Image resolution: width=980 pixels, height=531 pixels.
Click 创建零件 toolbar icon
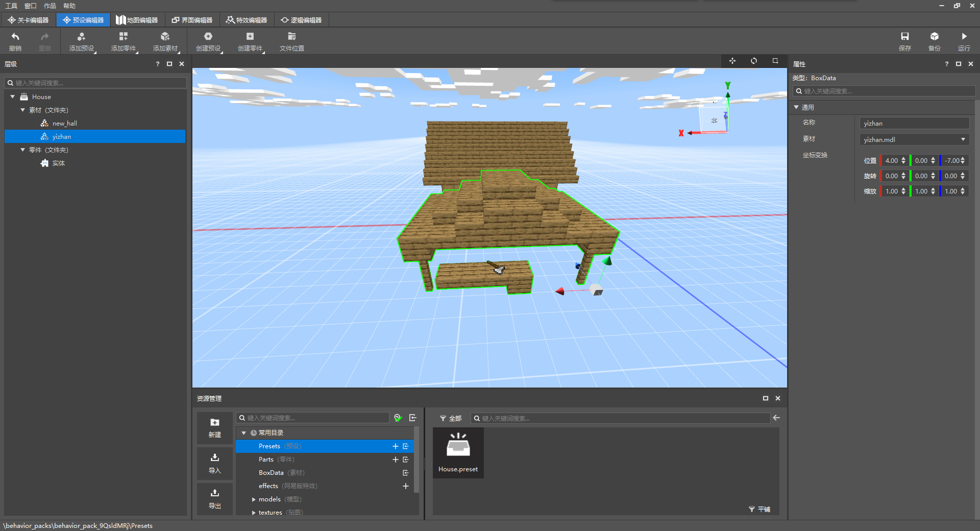[250, 37]
